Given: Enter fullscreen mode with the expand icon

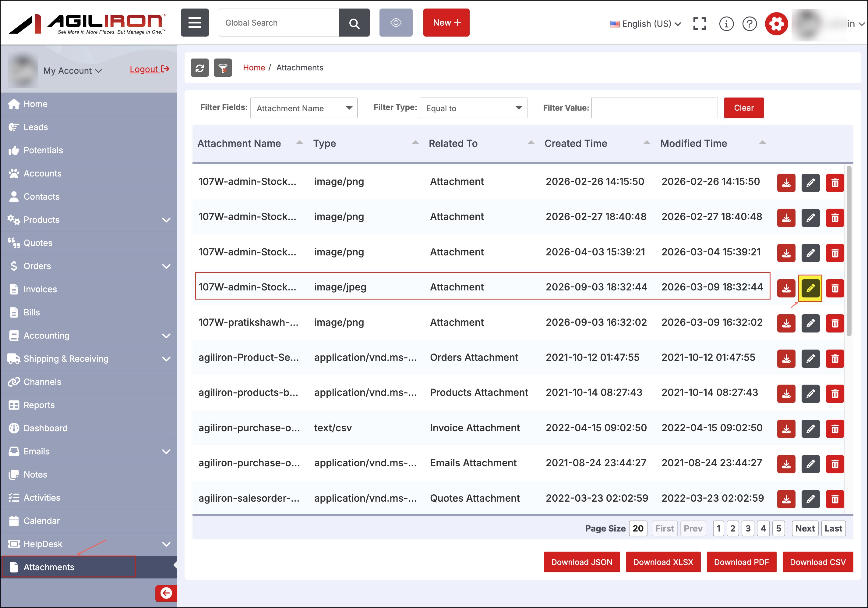Looking at the screenshot, I should tap(699, 23).
